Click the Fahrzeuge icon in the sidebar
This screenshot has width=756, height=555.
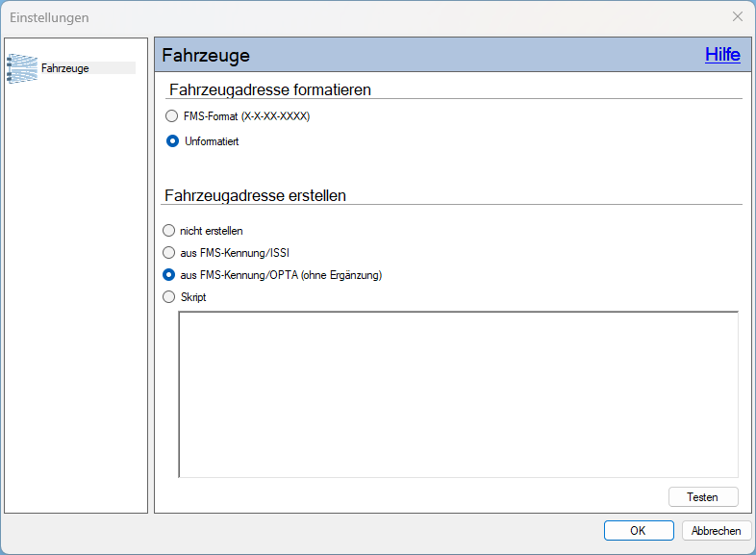point(22,68)
